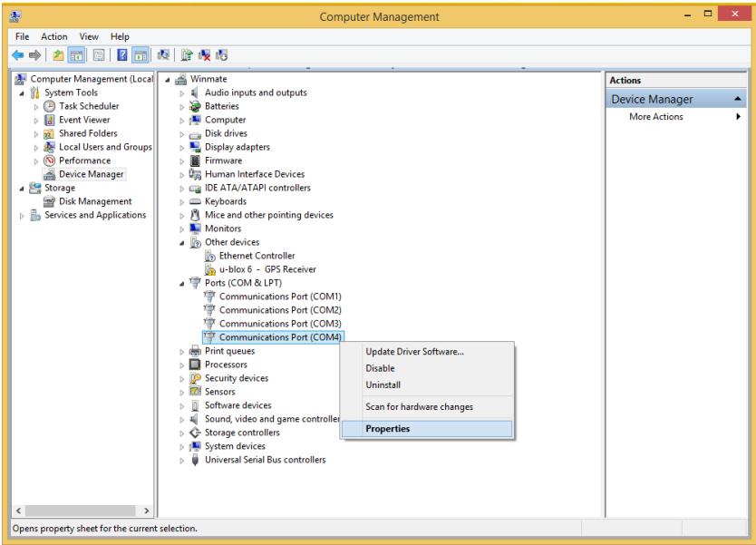Select Device Manager in the left tree
The height and width of the screenshot is (545, 756).
click(x=92, y=174)
